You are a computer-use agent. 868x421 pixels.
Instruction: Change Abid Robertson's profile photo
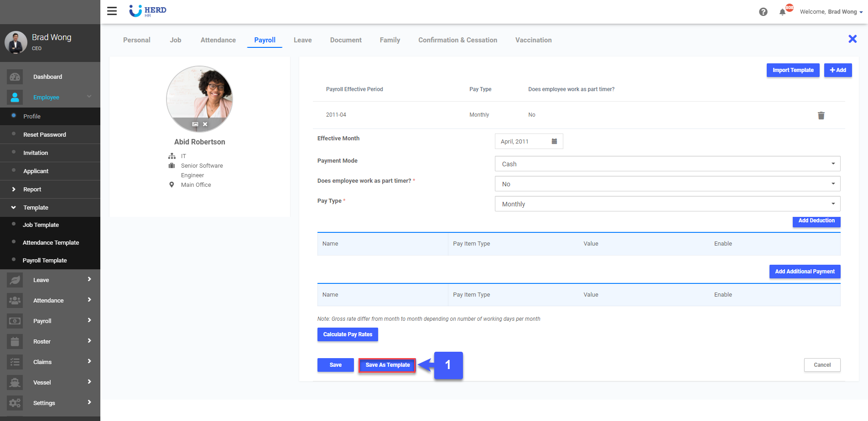coord(195,124)
